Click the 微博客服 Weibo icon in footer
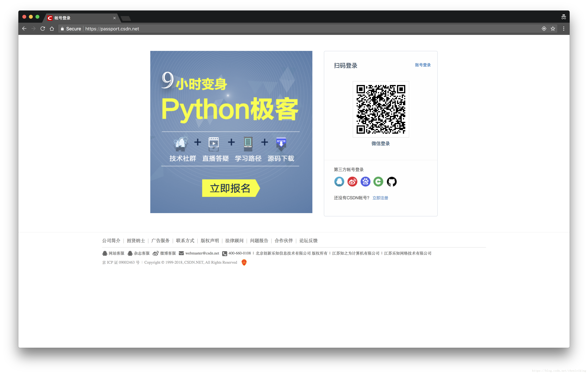The image size is (588, 374). coord(156,253)
